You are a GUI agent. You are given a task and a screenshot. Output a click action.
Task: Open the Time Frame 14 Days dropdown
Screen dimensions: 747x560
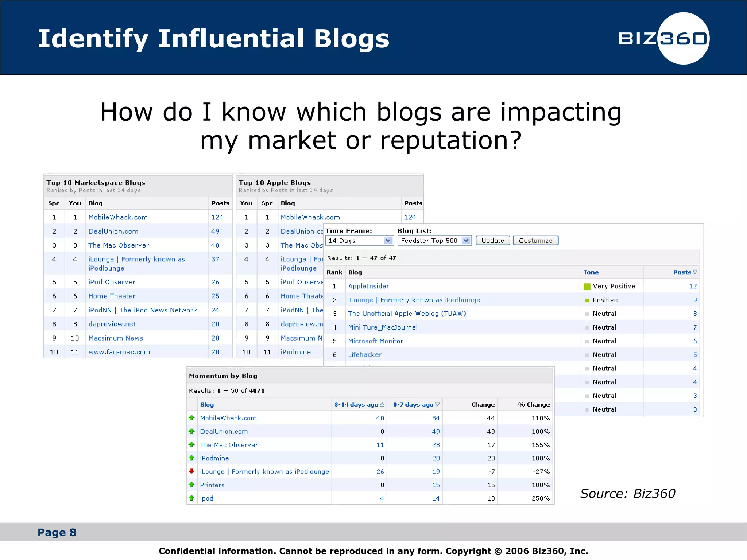pos(359,241)
